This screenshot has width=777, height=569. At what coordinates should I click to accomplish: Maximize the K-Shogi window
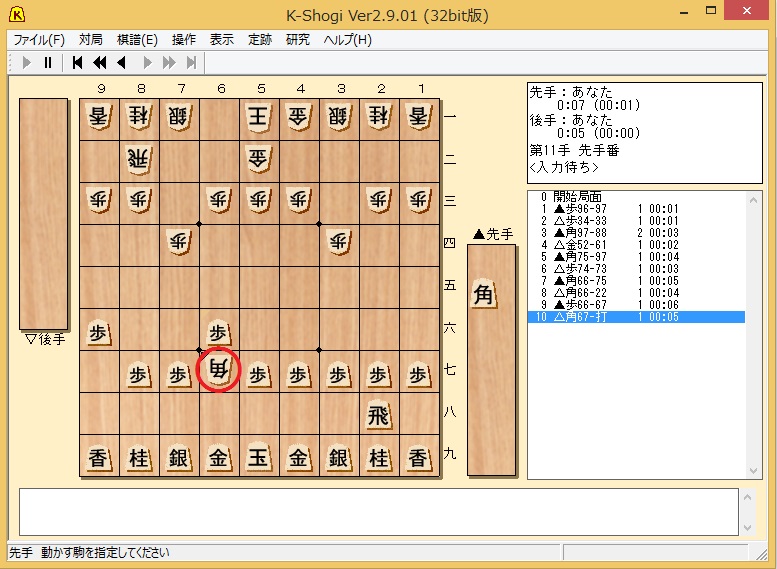coord(711,11)
